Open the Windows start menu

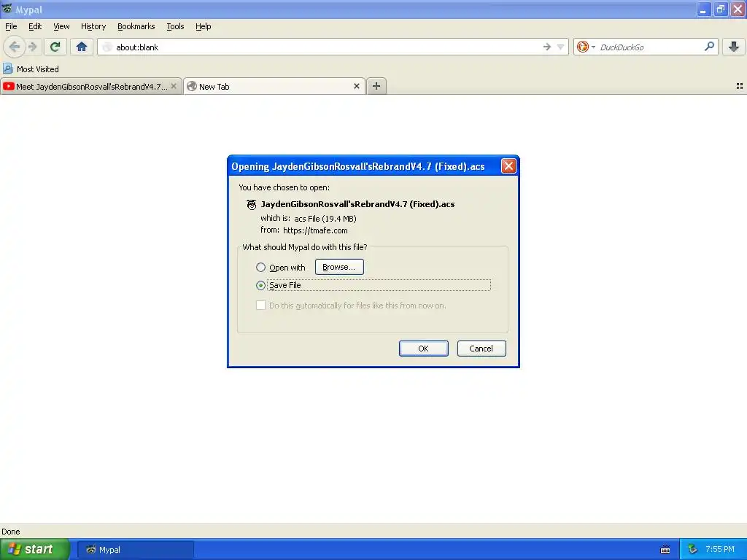35,550
